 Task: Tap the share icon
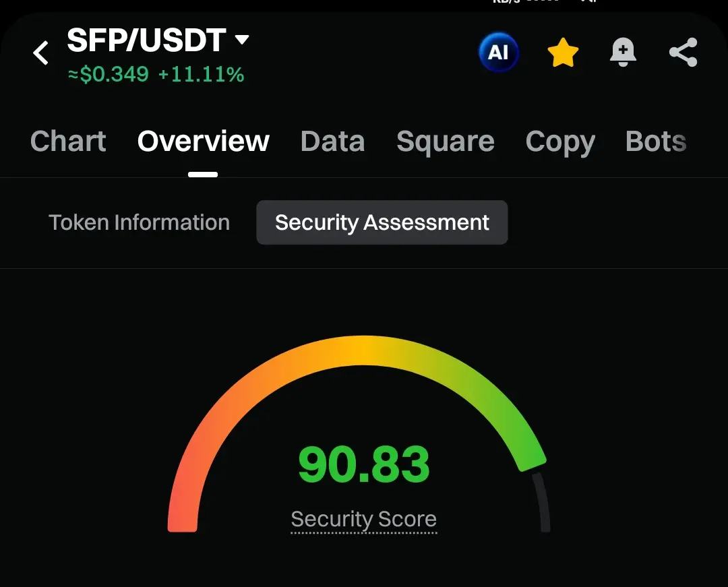click(683, 53)
